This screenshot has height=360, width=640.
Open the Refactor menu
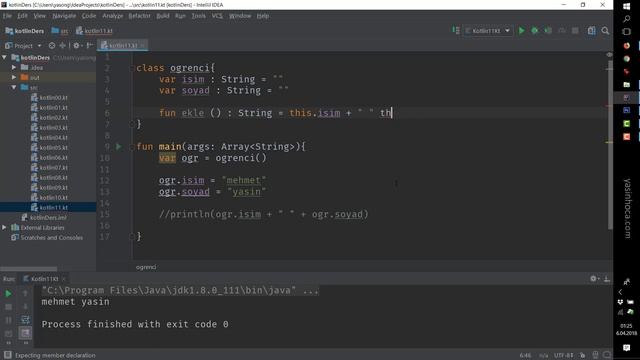click(x=139, y=16)
